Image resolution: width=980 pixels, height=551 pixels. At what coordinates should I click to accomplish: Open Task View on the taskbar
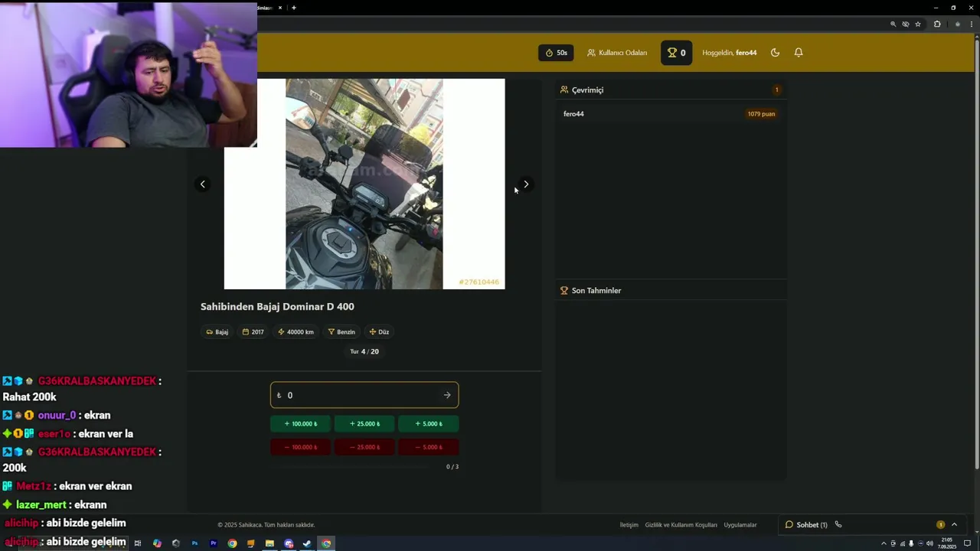coord(138,543)
